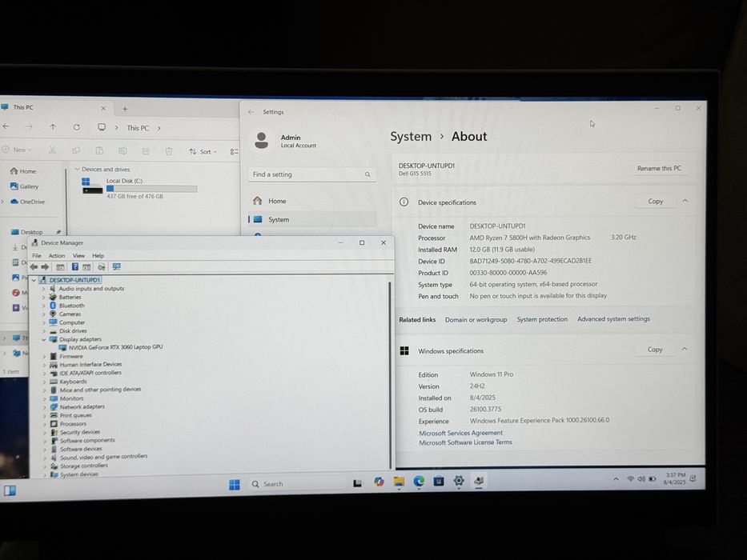The width and height of the screenshot is (747, 560).
Task: Click Cut scissors icon in File Explorer
Action: pos(52,150)
